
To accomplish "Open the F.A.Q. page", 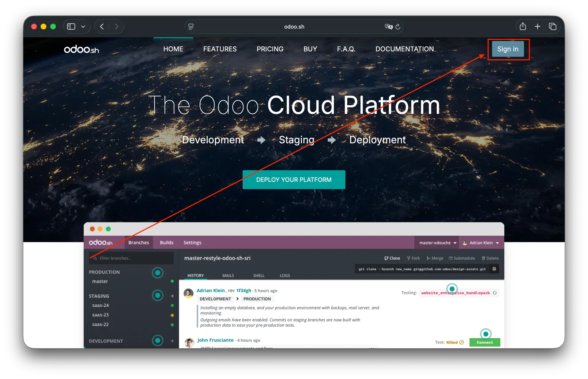I will 346,49.
